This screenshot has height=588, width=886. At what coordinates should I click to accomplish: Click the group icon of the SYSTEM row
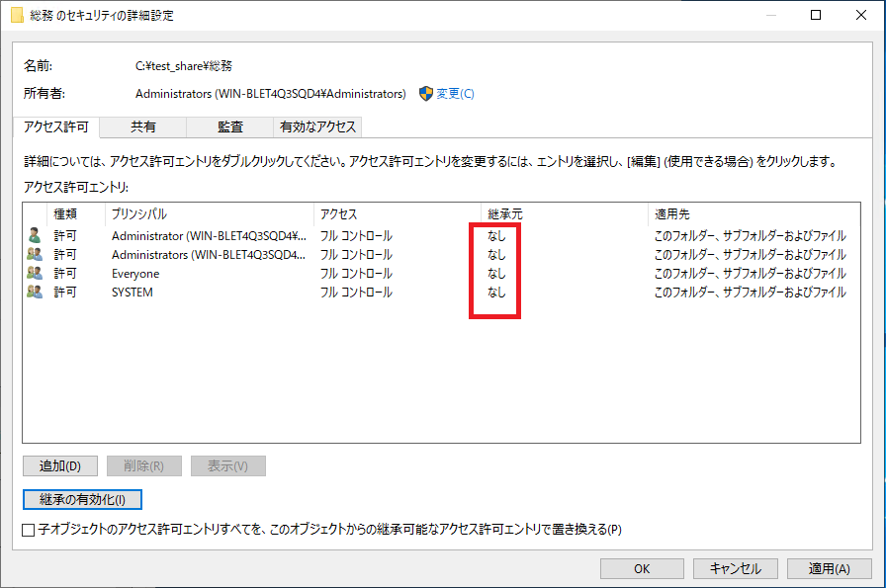click(x=35, y=292)
